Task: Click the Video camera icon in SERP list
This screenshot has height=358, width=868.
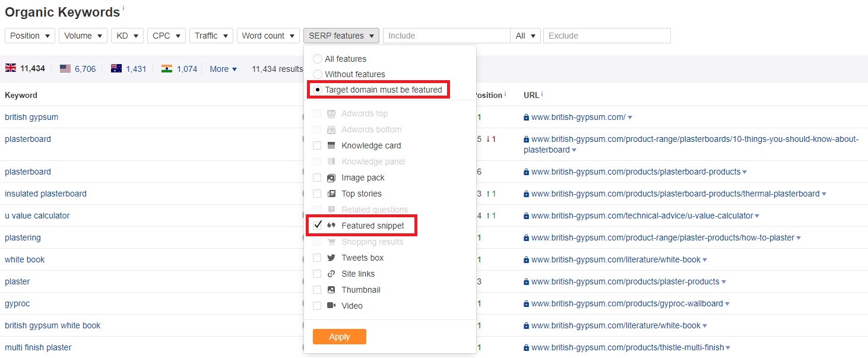Action: (331, 306)
